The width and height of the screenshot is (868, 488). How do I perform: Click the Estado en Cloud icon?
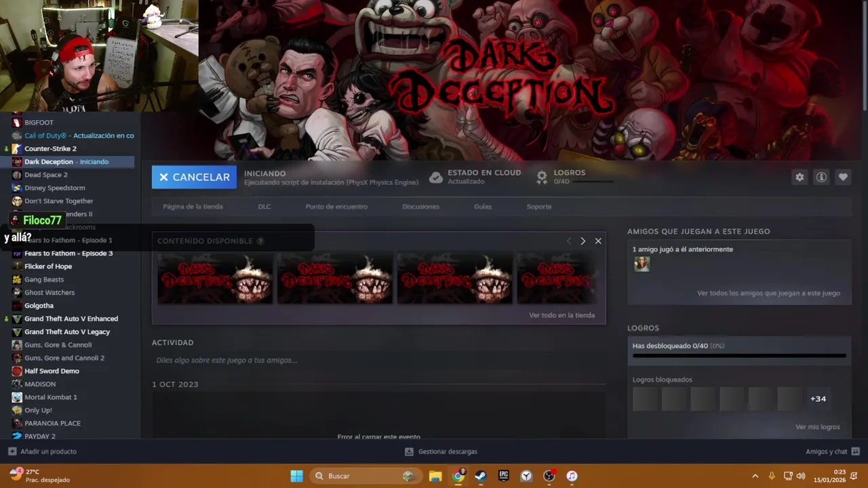pyautogui.click(x=436, y=177)
